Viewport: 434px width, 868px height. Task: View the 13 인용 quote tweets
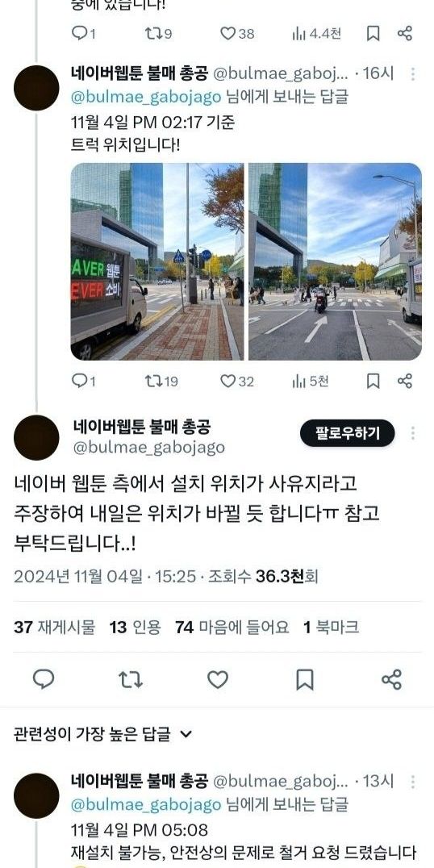[x=135, y=627]
